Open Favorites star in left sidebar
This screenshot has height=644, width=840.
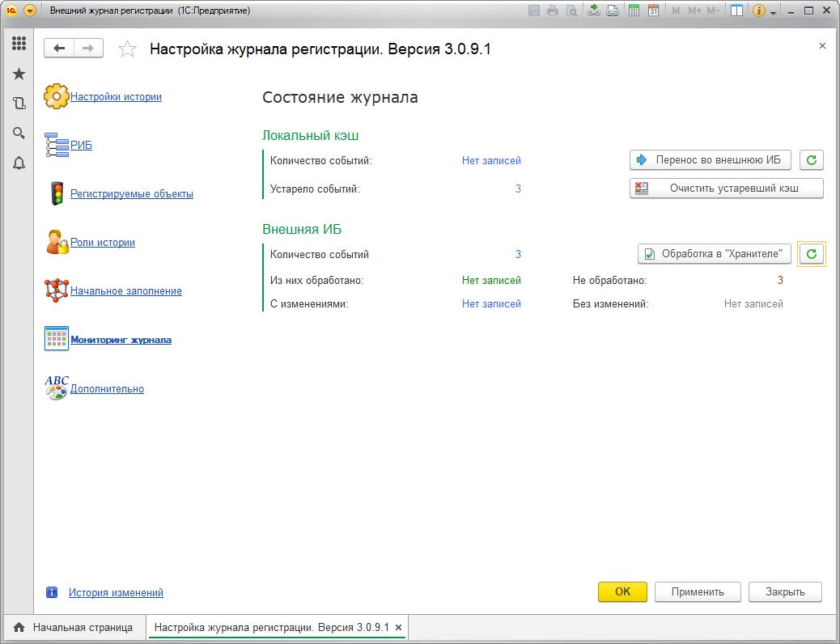point(19,74)
